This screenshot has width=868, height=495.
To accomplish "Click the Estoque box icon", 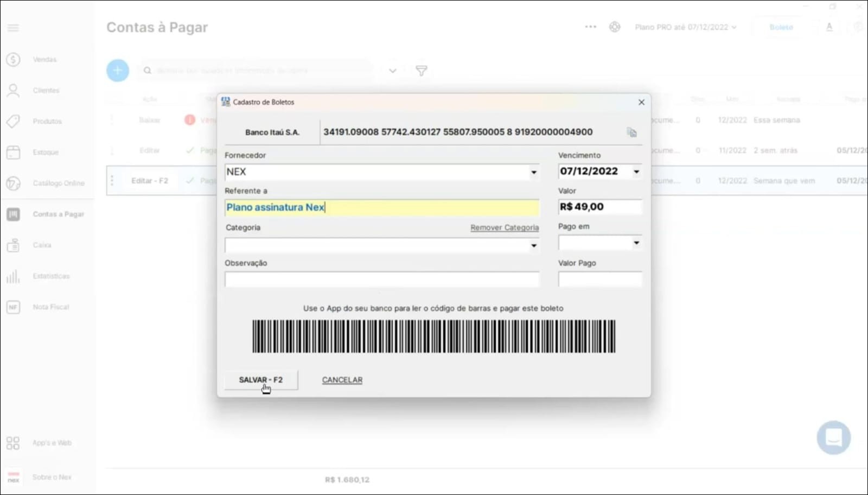I will [13, 153].
